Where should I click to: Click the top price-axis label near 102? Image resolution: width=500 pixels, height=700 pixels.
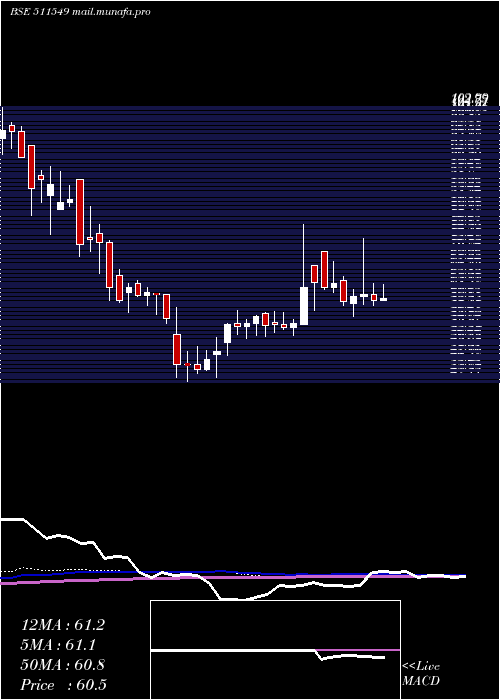coord(470,100)
